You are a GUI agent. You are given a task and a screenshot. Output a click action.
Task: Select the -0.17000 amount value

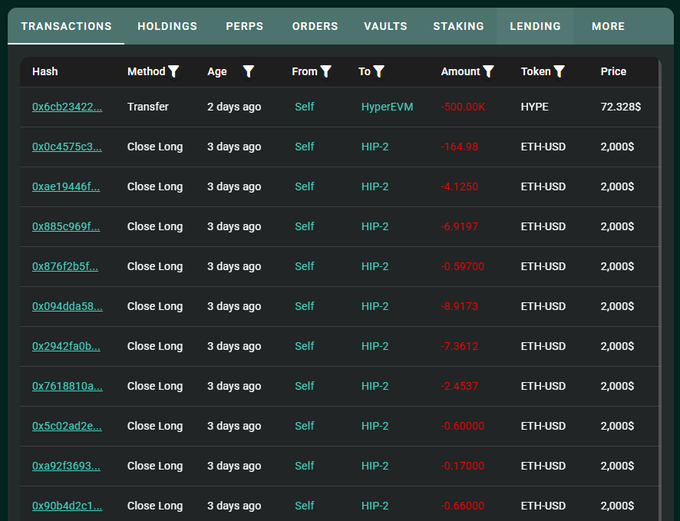[x=462, y=466]
